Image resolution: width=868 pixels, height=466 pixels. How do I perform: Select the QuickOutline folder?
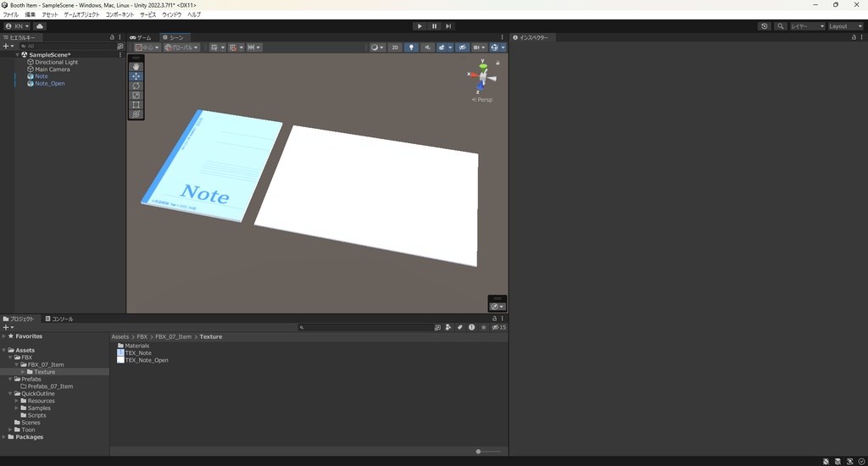click(x=37, y=393)
